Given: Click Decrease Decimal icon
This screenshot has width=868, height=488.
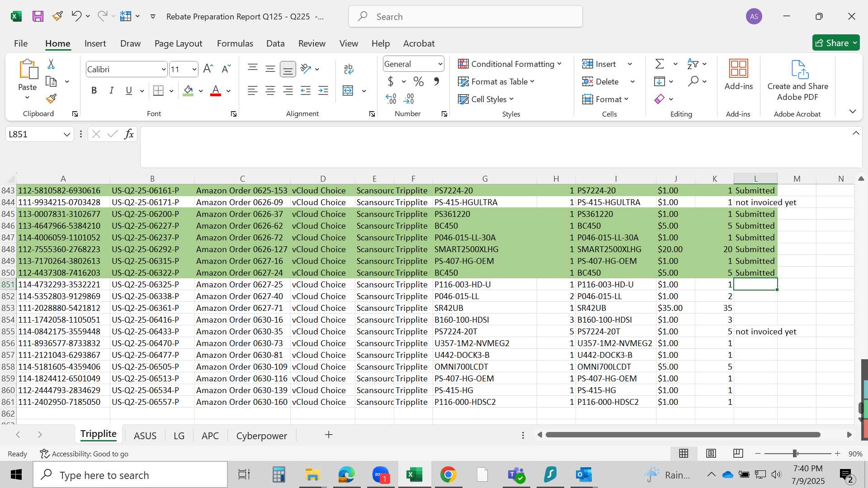Looking at the screenshot, I should tap(409, 99).
